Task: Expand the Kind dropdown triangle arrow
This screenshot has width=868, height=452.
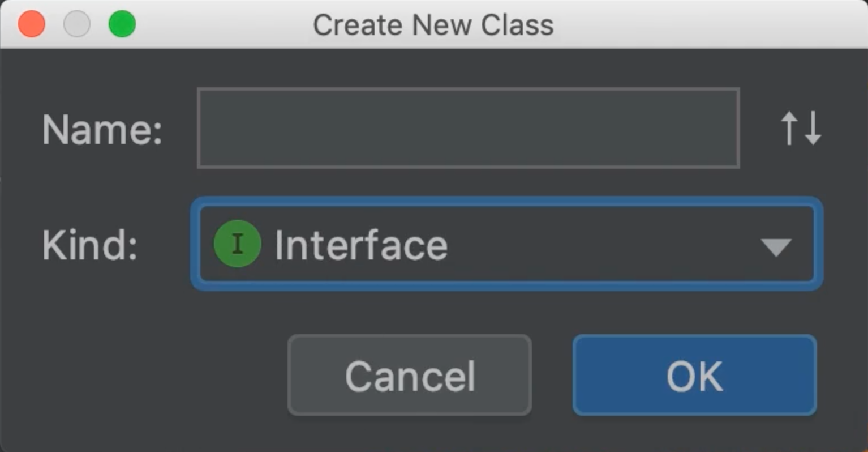Action: 775,246
